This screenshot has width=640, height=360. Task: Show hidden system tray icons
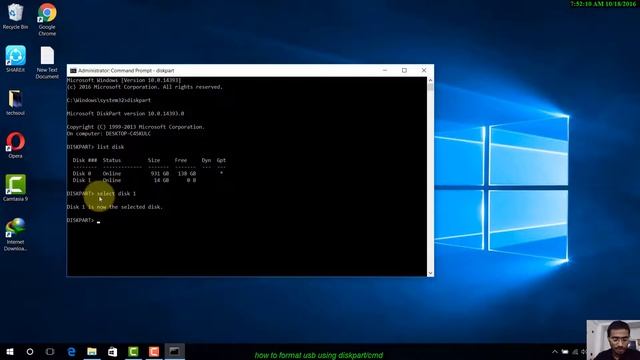(x=555, y=352)
